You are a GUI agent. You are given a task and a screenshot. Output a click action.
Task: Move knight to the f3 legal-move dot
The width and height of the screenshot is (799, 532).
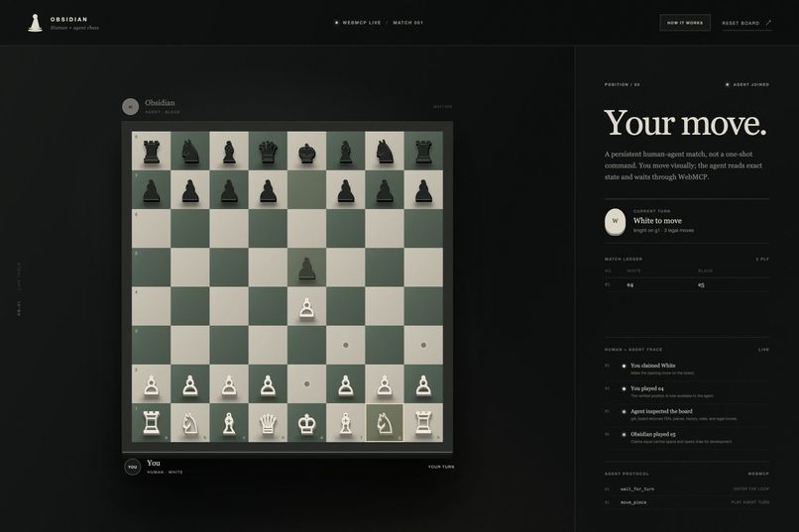(346, 345)
